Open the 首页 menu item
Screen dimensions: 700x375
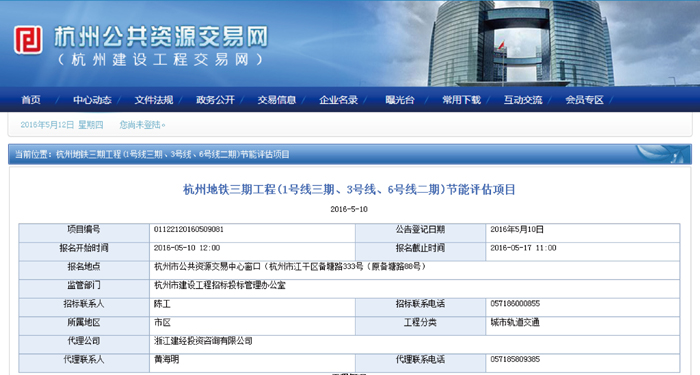point(31,100)
